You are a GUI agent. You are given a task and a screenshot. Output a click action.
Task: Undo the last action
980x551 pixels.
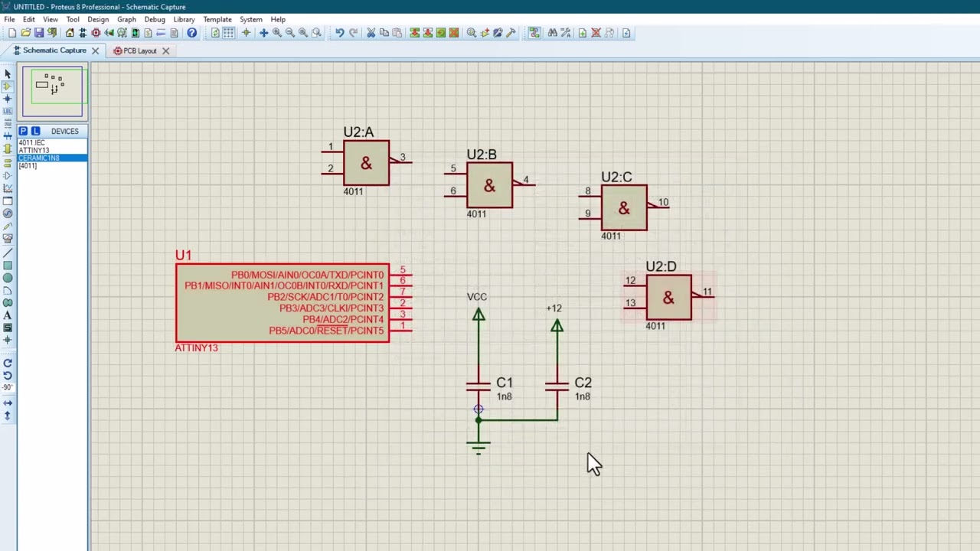tap(340, 33)
